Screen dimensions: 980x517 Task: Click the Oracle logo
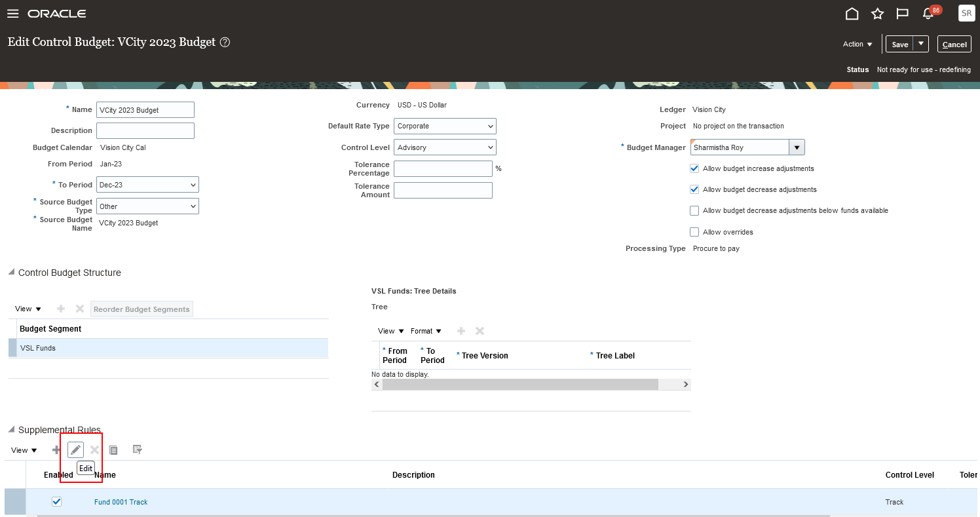[x=57, y=14]
